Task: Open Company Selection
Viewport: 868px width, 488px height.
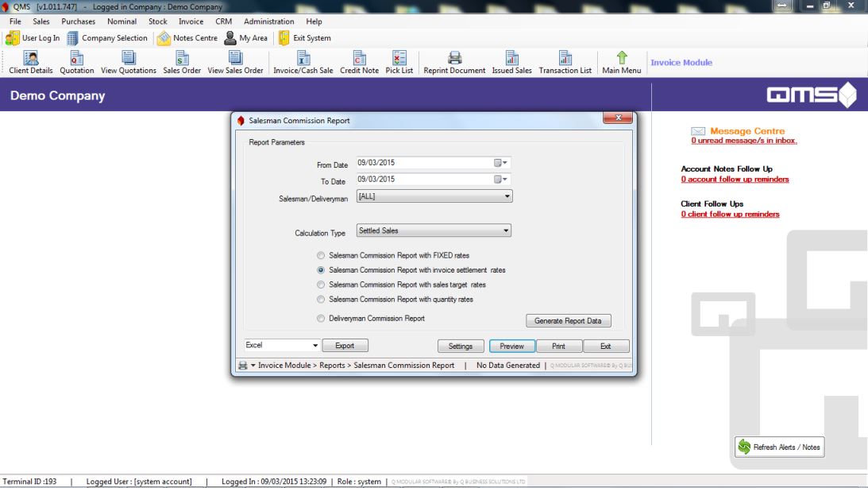Action: (x=107, y=38)
